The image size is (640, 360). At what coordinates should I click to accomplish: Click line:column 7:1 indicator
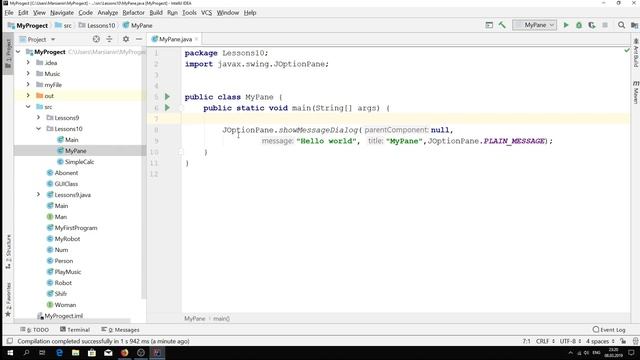[527, 341]
